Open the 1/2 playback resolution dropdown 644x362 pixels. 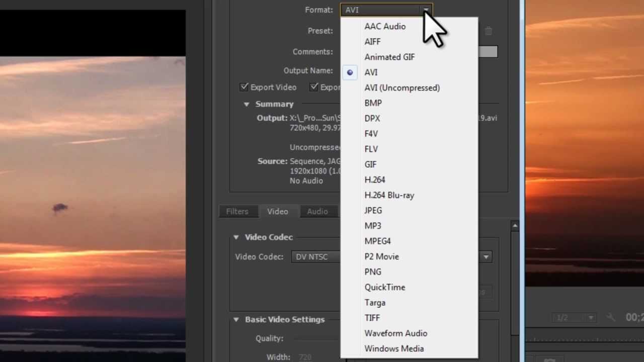[574, 318]
